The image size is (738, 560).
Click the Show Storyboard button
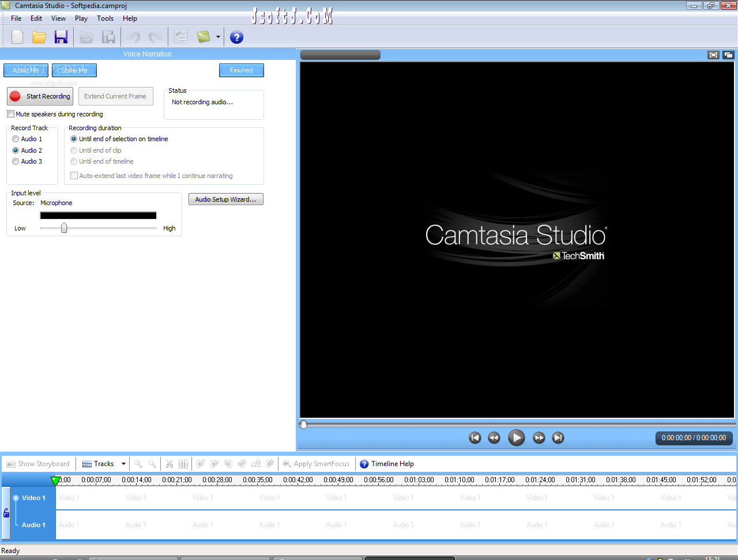point(38,464)
